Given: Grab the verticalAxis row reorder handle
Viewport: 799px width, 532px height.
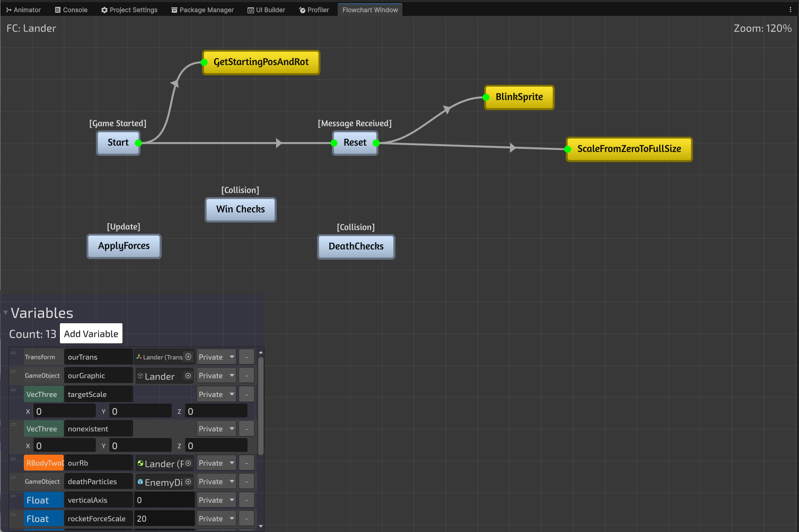Looking at the screenshot, I should point(14,496).
